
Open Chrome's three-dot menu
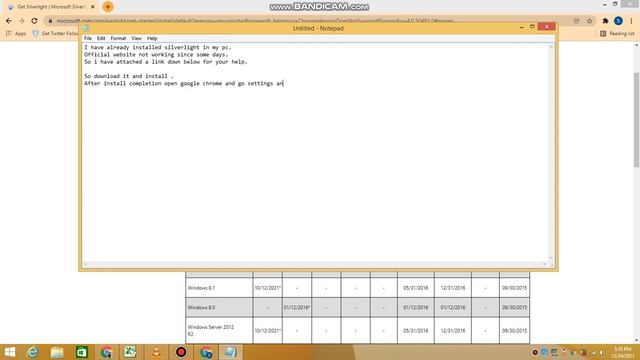coord(631,21)
